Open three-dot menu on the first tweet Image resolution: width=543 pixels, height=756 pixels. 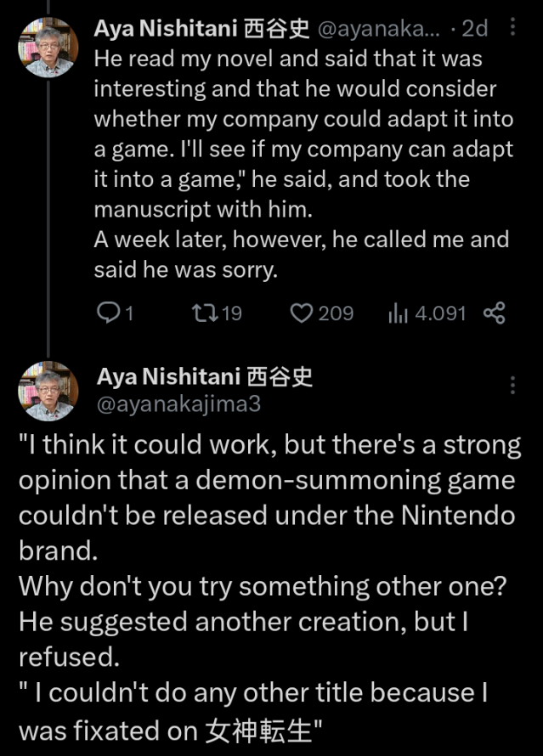pos(512,28)
